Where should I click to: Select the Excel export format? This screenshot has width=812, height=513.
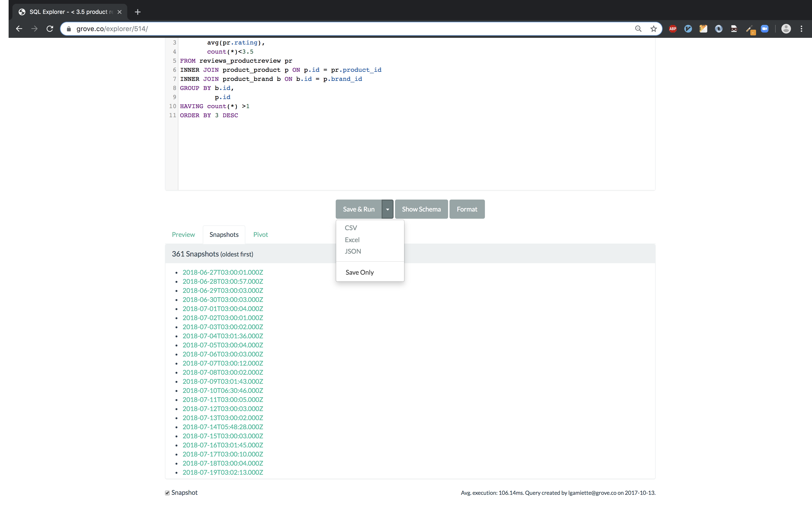(x=352, y=239)
